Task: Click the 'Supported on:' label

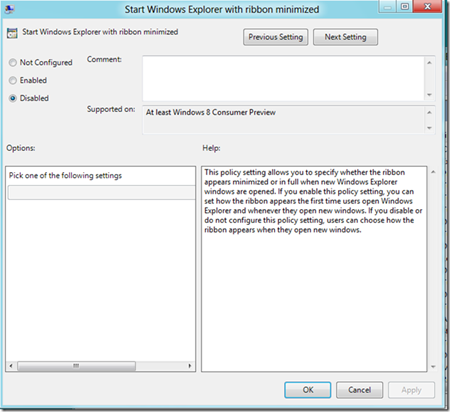Action: [111, 109]
